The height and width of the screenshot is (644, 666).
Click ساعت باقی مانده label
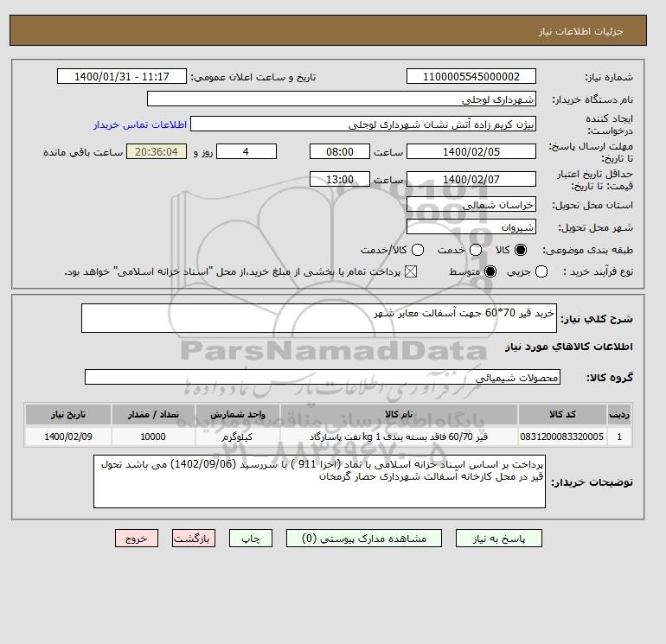click(x=83, y=152)
